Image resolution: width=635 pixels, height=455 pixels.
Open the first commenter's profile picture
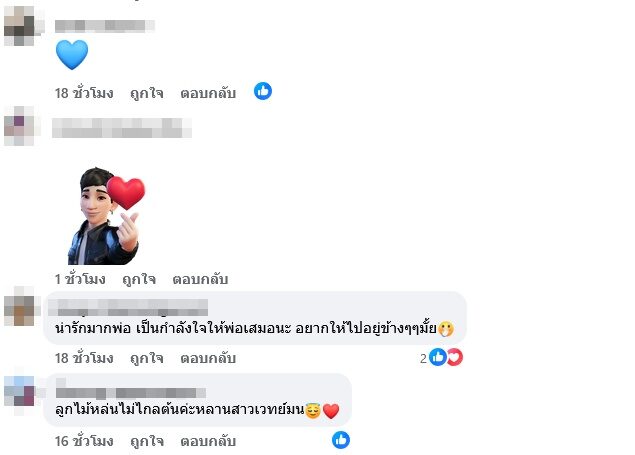click(22, 26)
